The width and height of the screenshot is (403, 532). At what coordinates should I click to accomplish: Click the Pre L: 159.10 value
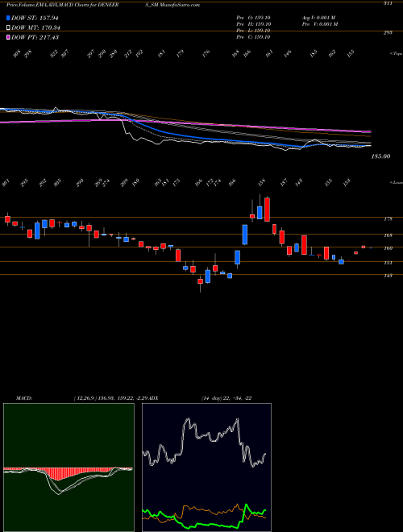(x=253, y=31)
